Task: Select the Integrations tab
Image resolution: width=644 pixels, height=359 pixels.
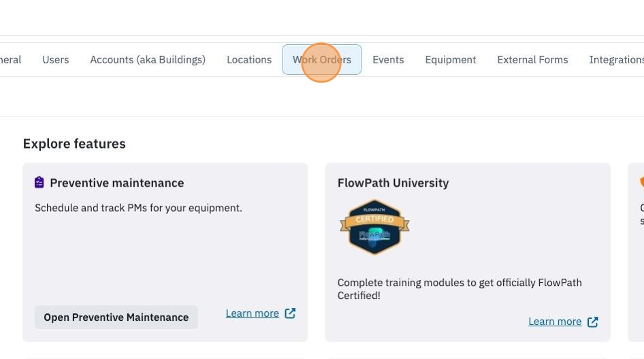Action: [x=617, y=59]
